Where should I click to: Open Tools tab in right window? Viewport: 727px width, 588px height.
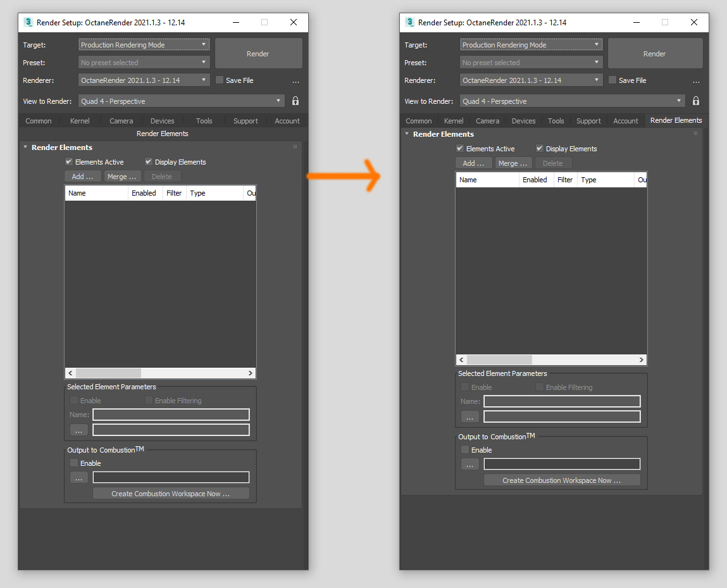(x=556, y=120)
